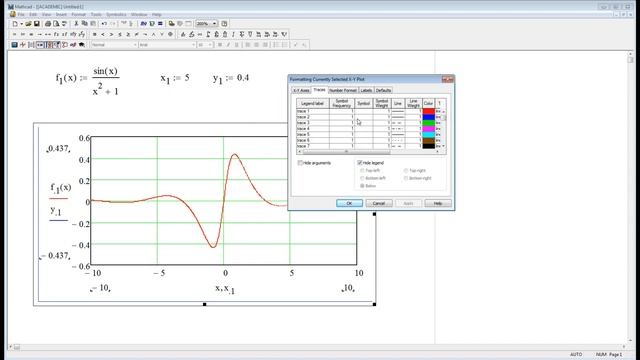Screen dimensions: 640x360
Task: Click the Save floppy disk icon
Action: pos(36,24)
